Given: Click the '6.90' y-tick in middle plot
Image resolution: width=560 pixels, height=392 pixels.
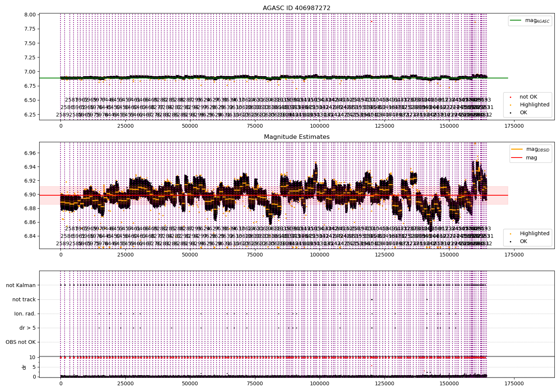Looking at the screenshot, I should click(30, 195).
